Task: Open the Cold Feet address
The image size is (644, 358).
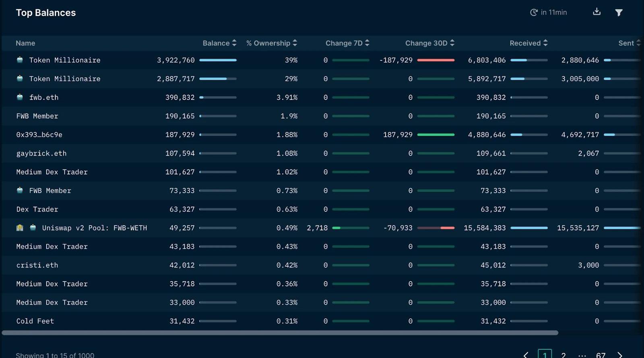Action: 35,321
